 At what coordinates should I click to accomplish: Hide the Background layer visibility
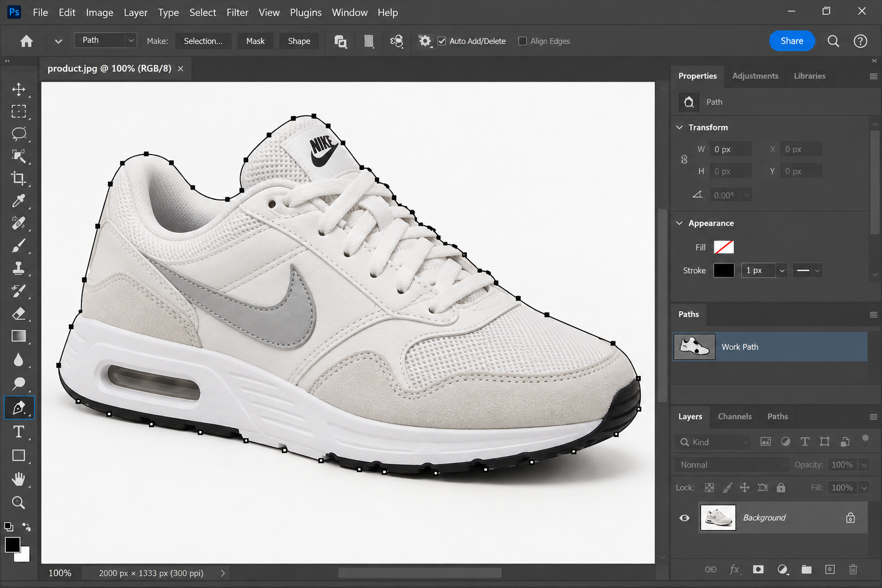point(684,518)
